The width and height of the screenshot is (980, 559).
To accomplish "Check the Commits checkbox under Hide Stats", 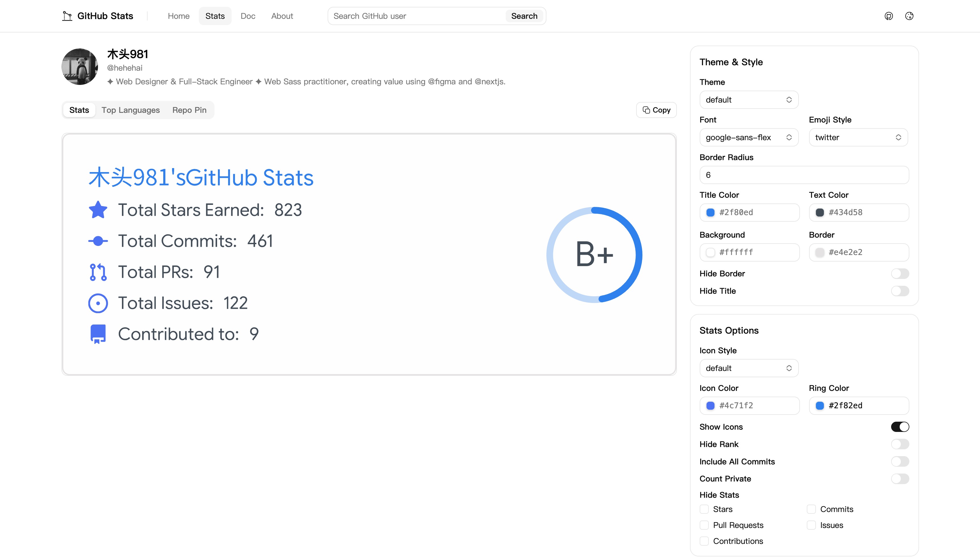I will 811,509.
